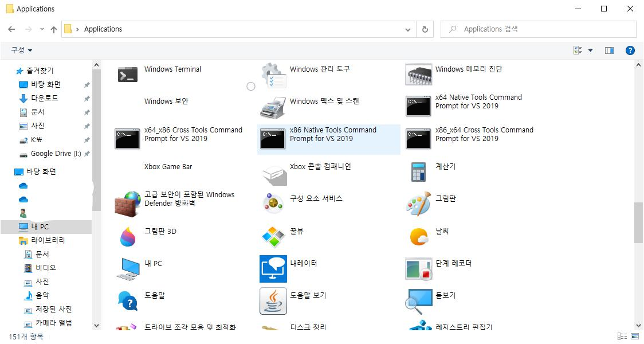This screenshot has height=344, width=644.
Task: Click the path chevron before Applications
Action: tap(77, 29)
